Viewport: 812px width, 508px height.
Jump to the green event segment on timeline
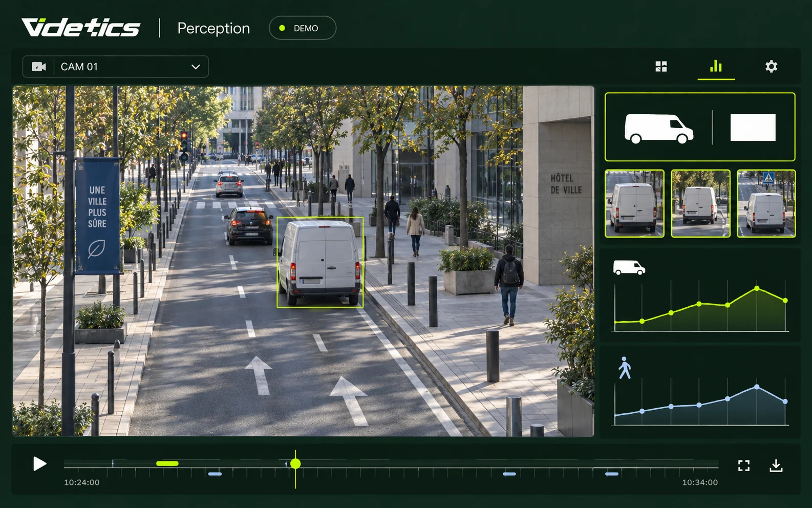coord(167,463)
